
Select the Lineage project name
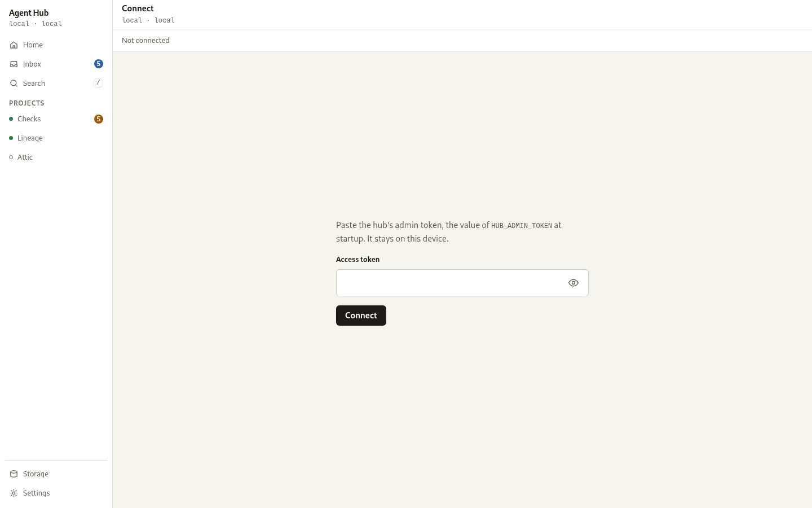pos(30,138)
